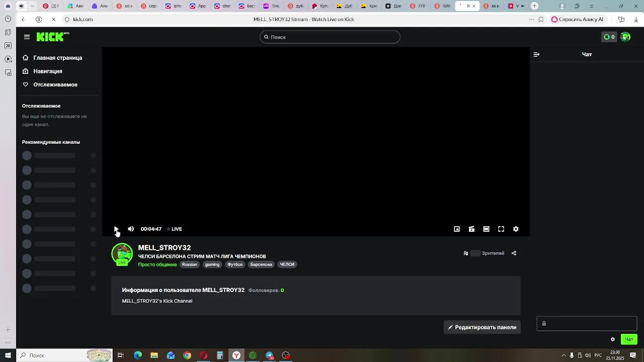Click Редактировать панели button

click(482, 327)
